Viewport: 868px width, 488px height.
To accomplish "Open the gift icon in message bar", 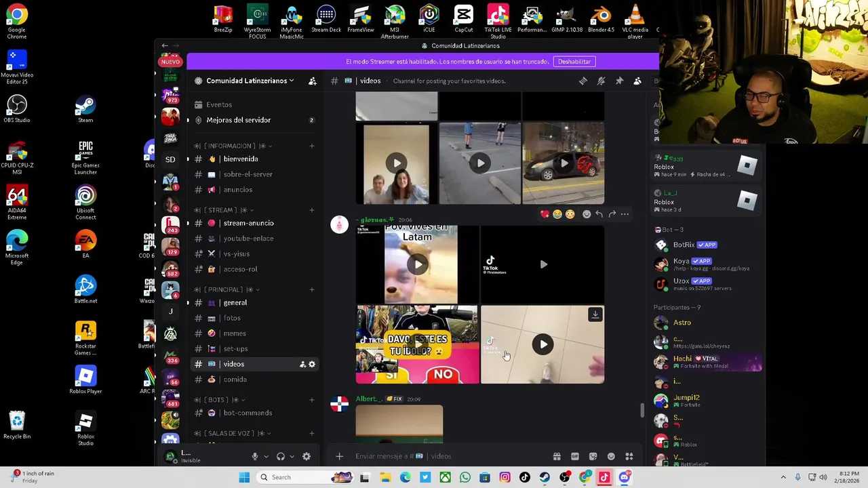I will tap(557, 456).
